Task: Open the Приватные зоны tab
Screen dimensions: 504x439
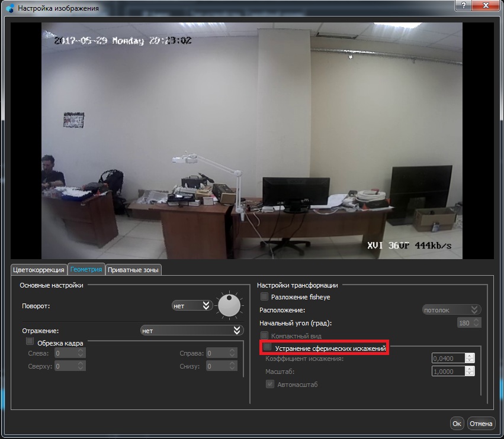Action: tap(134, 269)
